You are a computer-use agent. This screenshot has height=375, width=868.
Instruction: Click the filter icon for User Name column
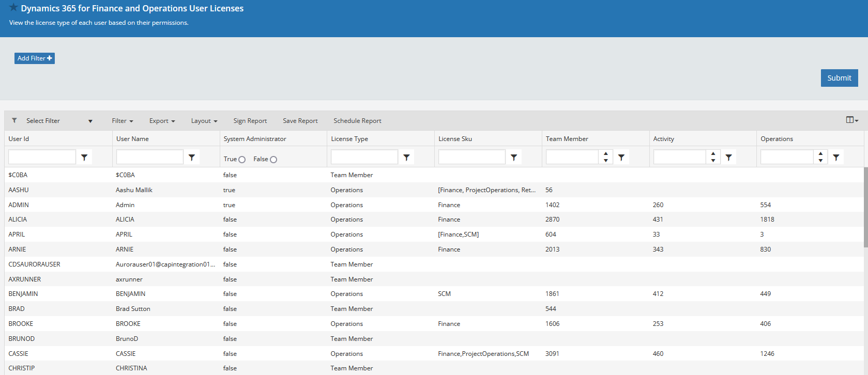click(x=192, y=158)
